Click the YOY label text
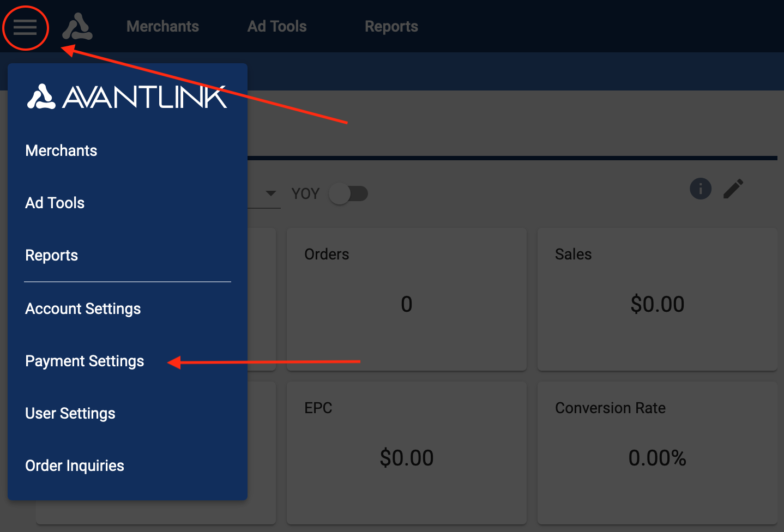This screenshot has height=532, width=784. [305, 194]
